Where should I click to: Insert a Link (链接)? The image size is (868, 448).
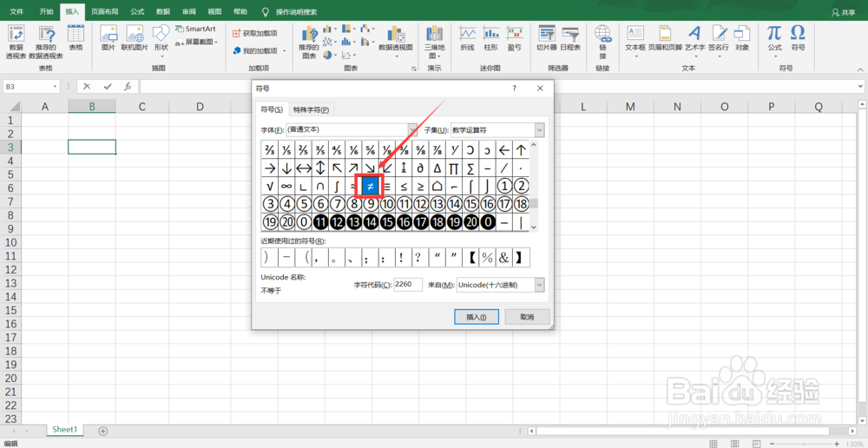(x=603, y=42)
